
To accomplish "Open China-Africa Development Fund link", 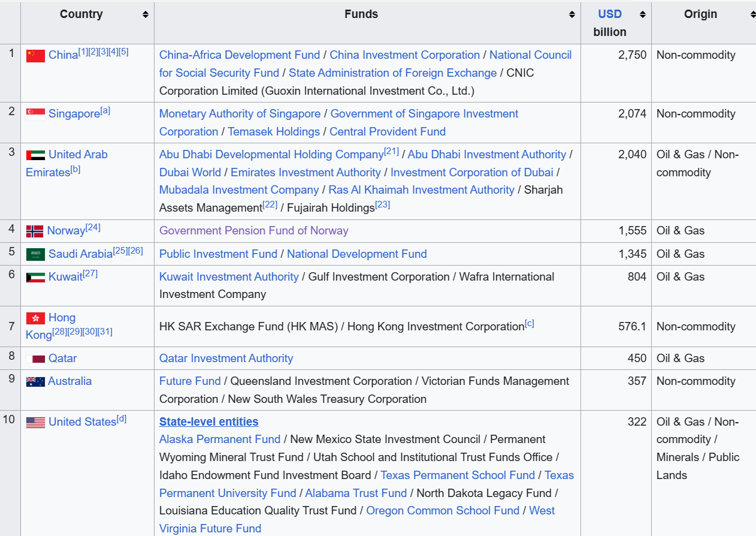I will pyautogui.click(x=240, y=55).
